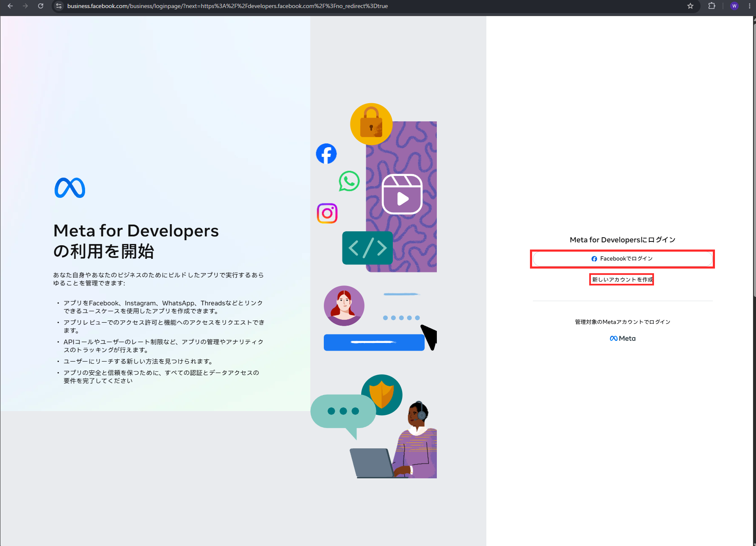This screenshot has height=546, width=756.
Task: Open the purple W profile avatar
Action: pos(734,6)
